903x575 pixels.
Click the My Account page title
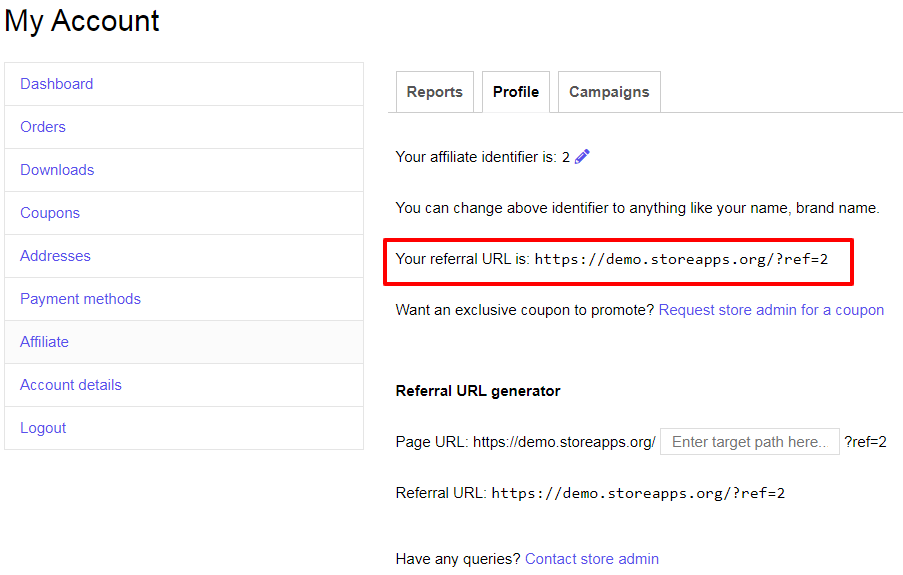pos(82,21)
